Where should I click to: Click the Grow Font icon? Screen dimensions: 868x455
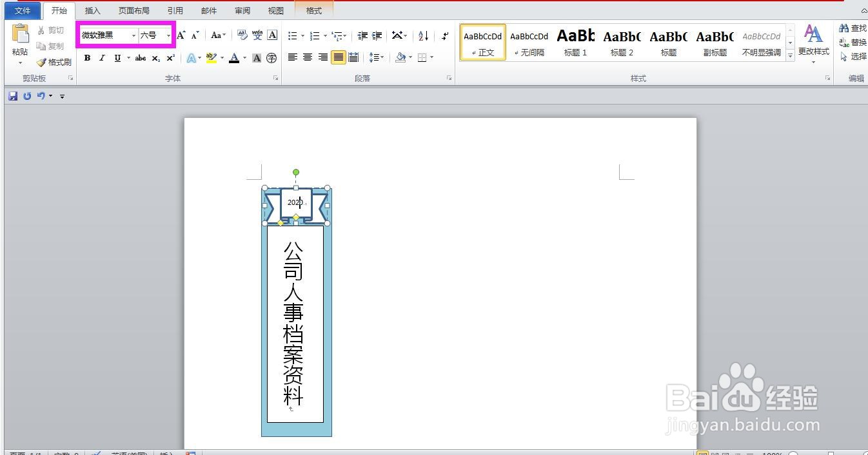[181, 35]
